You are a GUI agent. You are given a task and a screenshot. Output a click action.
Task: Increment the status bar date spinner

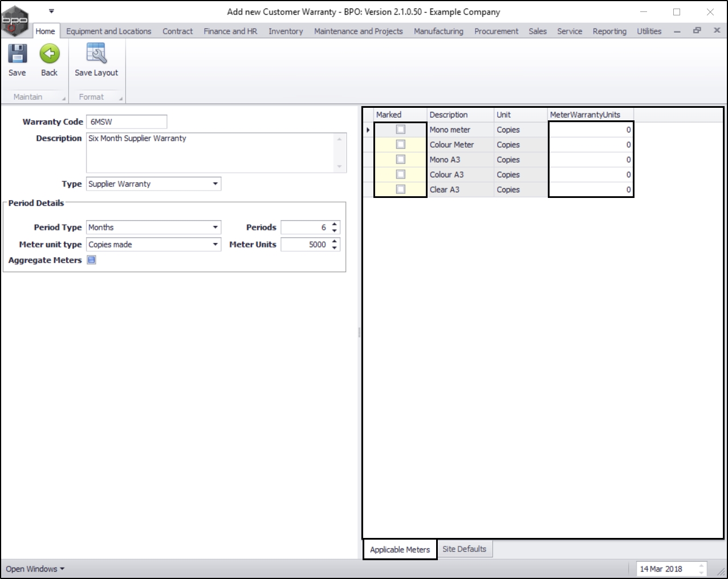point(701,566)
